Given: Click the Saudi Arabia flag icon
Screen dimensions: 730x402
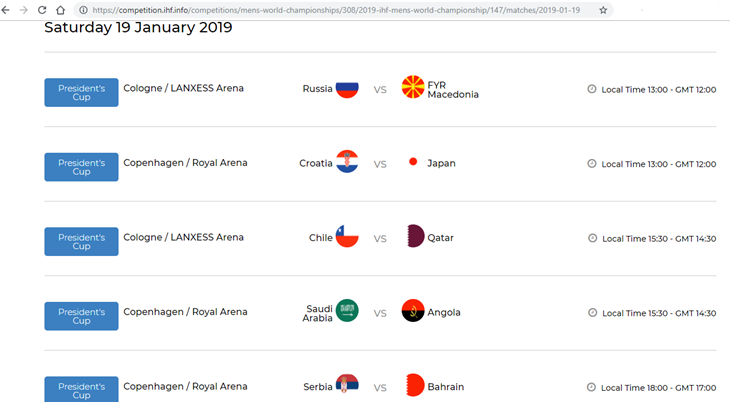Looking at the screenshot, I should pos(347,312).
